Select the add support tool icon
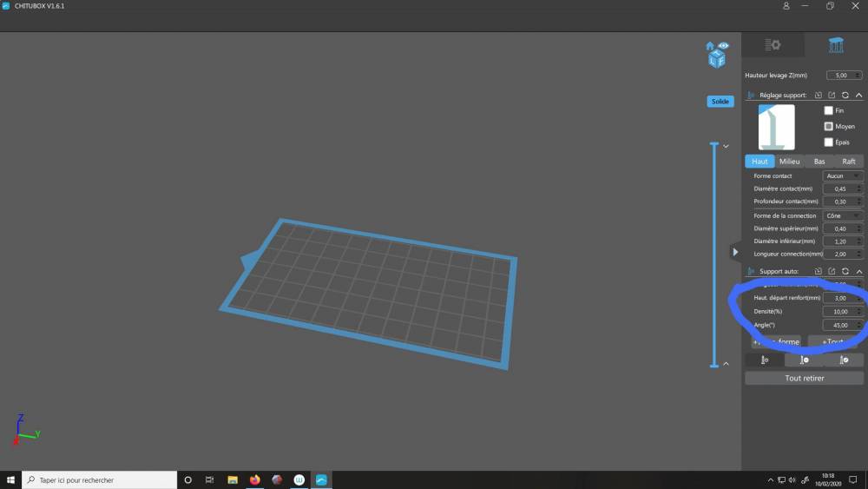 tap(765, 360)
